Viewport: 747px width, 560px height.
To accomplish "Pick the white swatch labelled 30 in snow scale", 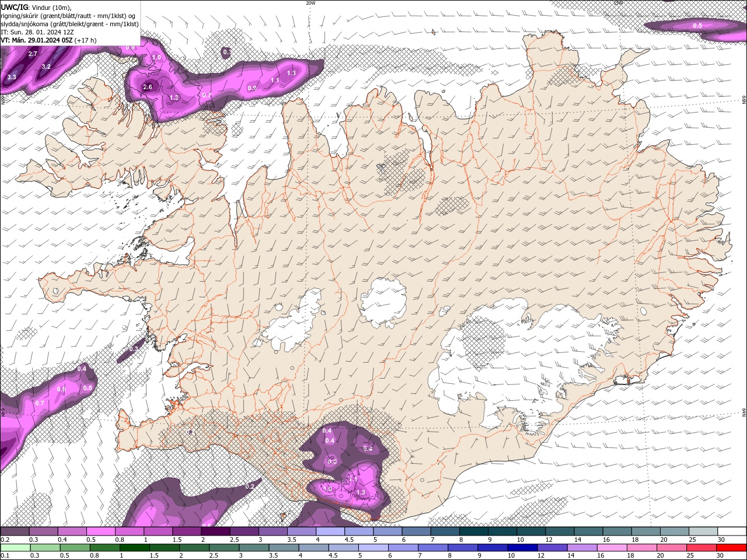I will (732, 531).
